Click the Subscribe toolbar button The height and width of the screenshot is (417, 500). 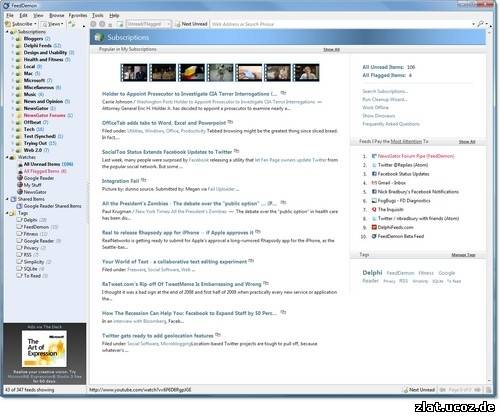19,24
